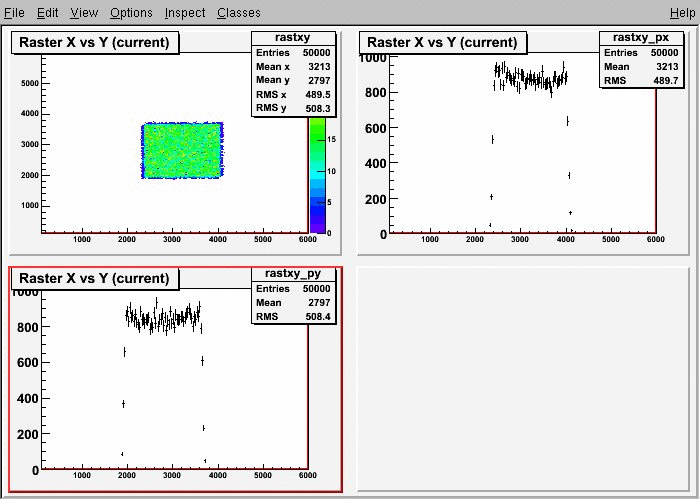
Task: Click the rastxy_py statistics box name
Action: coord(293,274)
